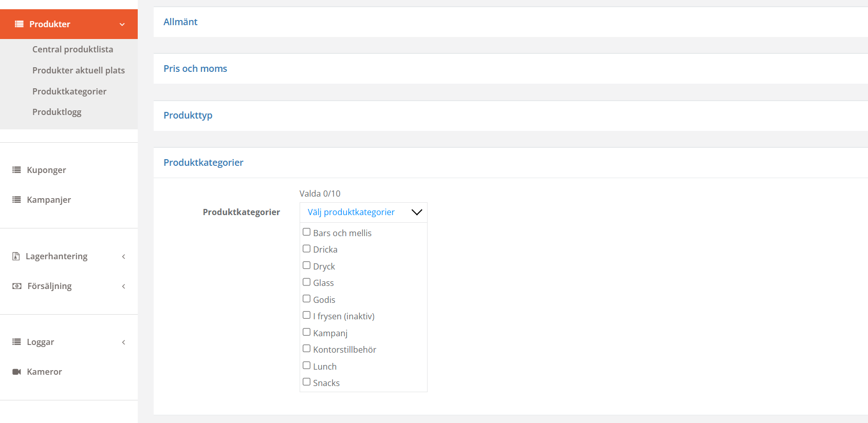Check the Bars och mellis checkbox
This screenshot has height=423, width=868.
307,232
